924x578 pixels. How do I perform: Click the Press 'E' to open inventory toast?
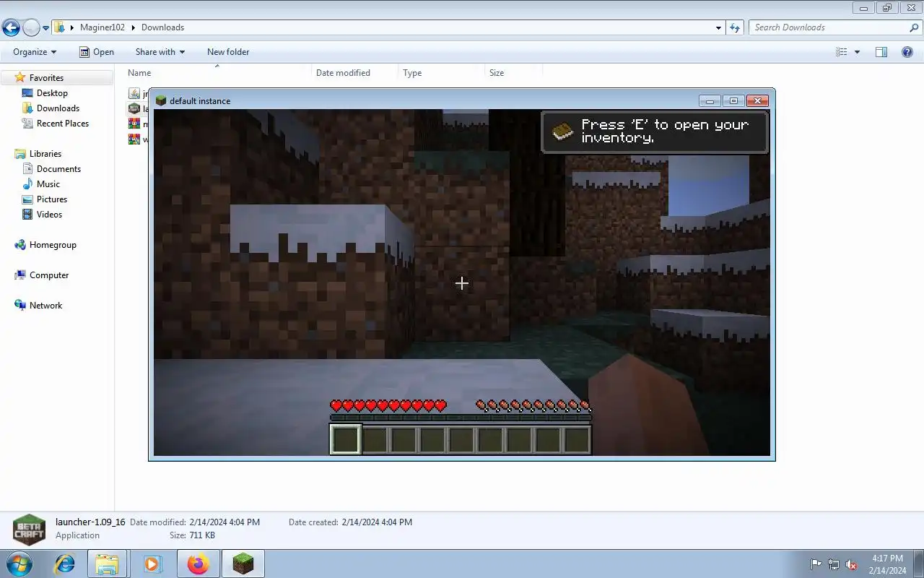655,131
